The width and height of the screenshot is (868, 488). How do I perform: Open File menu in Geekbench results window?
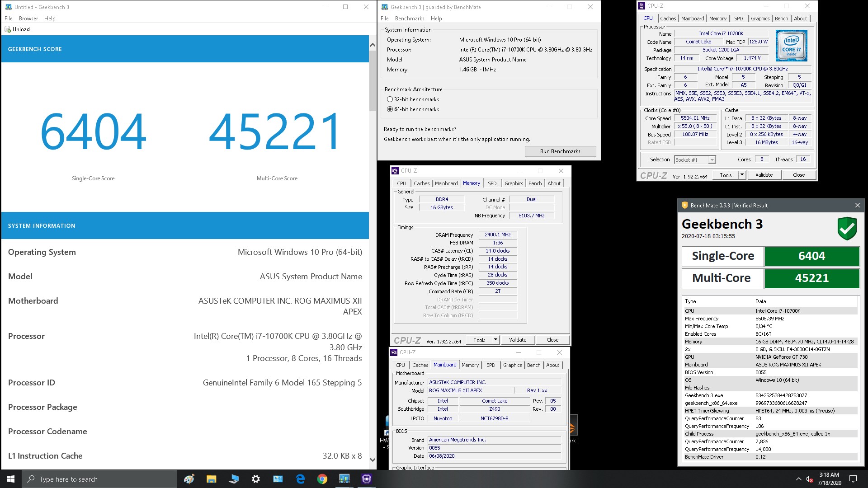(x=9, y=19)
